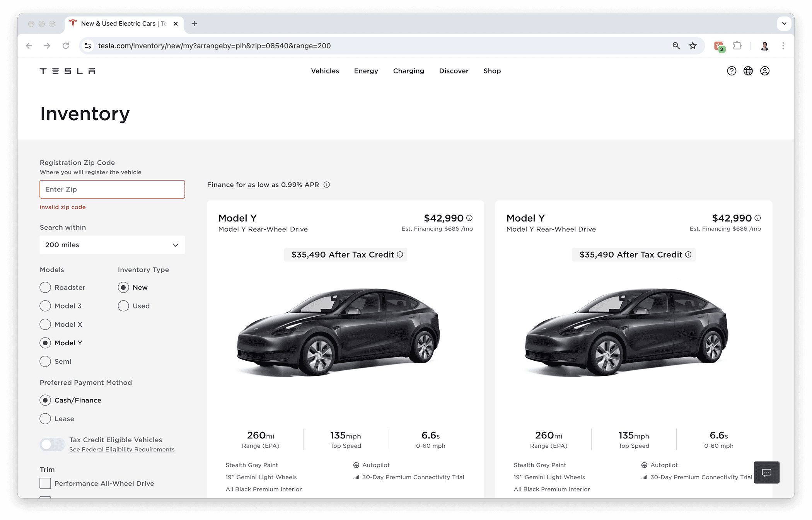Image resolution: width=812 pixels, height=520 pixels.
Task: Open the Vehicles menu
Action: 325,71
